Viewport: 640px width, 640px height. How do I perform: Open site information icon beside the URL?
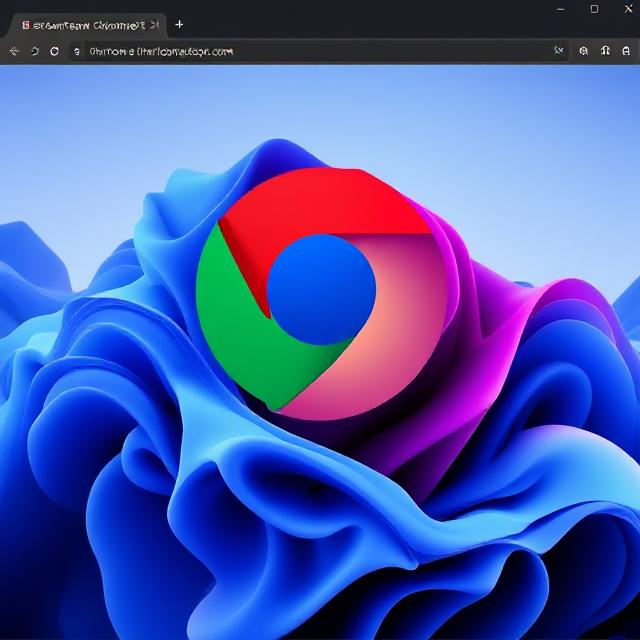click(77, 51)
